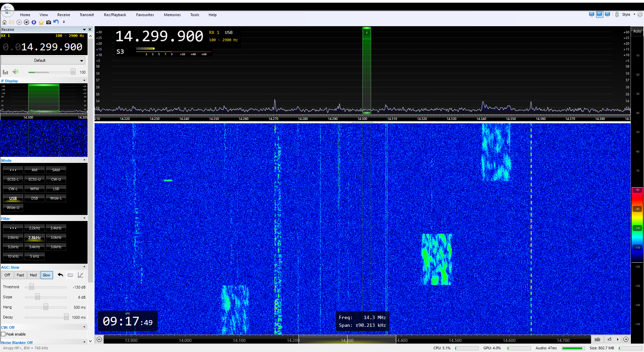Open the Memories ribbon tab
Image resolution: width=644 pixels, height=352 pixels.
coord(172,15)
